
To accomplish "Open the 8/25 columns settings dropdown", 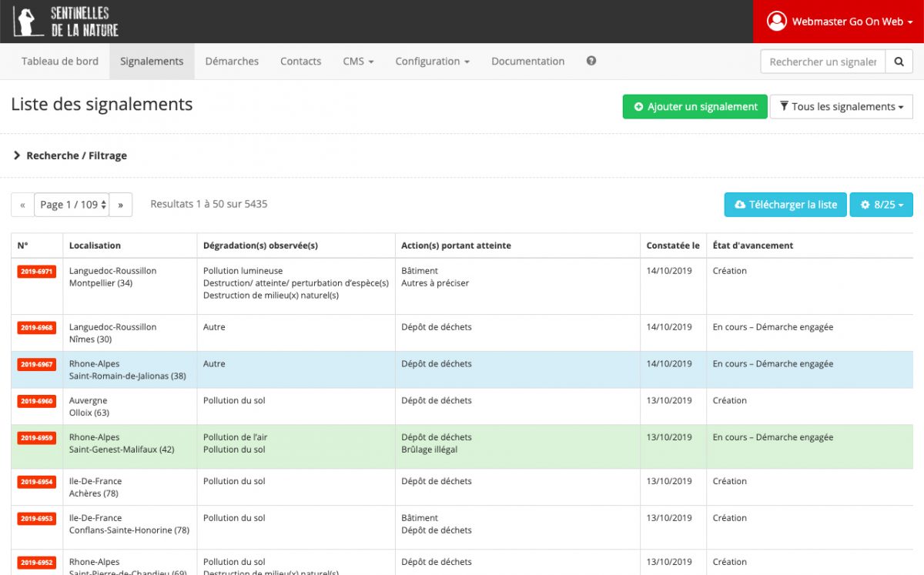I will coord(882,205).
